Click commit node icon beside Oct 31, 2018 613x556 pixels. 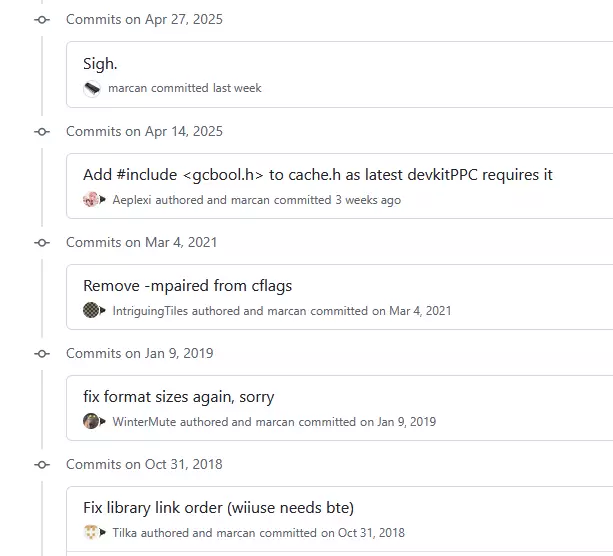pos(42,465)
